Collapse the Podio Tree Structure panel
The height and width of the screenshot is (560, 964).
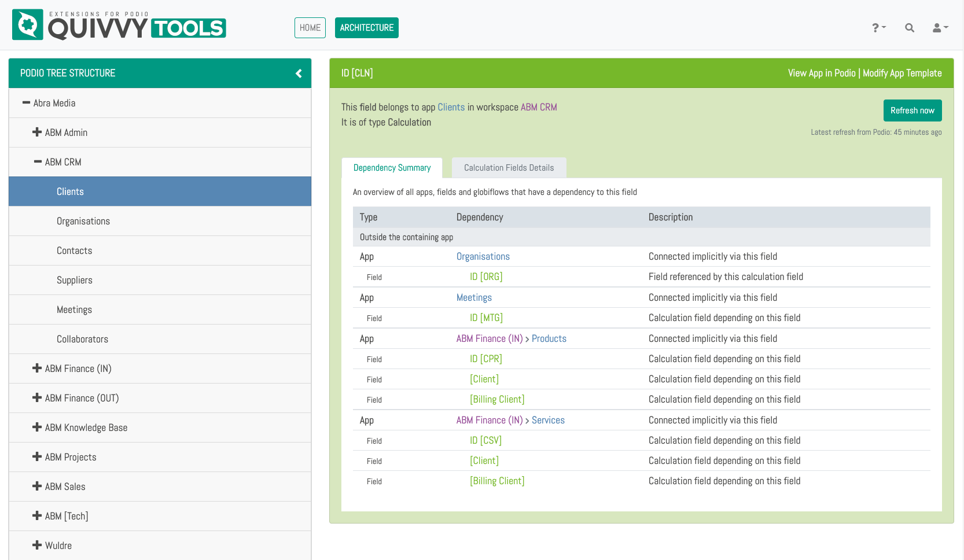pos(299,73)
